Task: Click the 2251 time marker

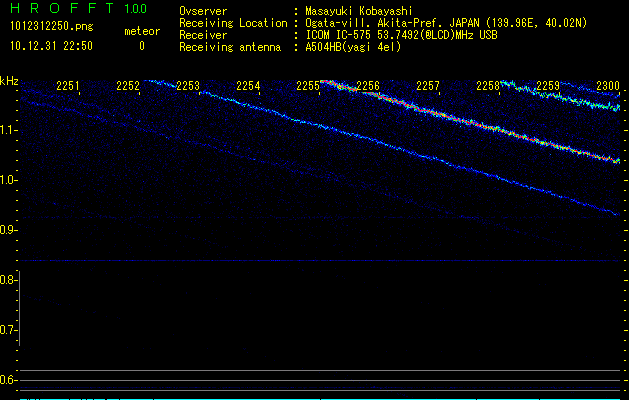Action: (68, 86)
